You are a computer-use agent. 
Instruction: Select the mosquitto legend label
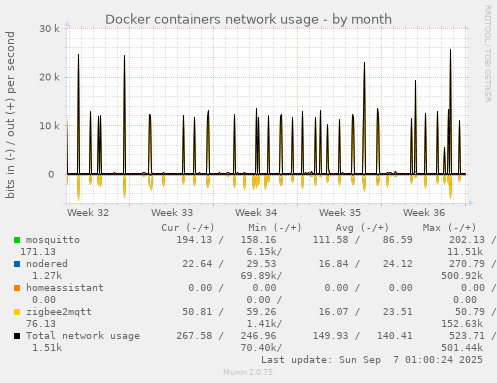pyautogui.click(x=53, y=240)
